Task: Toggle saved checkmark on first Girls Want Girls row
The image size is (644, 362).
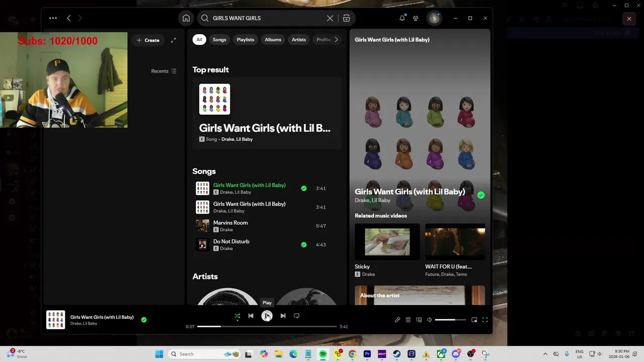Action: tap(304, 189)
